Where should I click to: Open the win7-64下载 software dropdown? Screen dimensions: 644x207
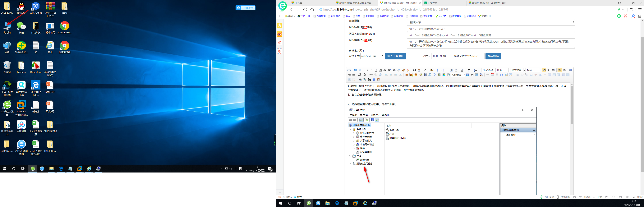372,56
